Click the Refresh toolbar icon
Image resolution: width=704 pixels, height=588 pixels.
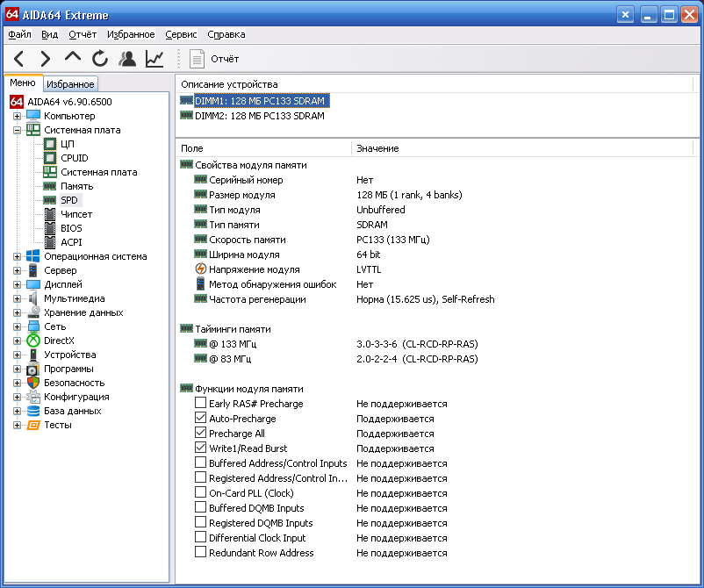tap(100, 59)
